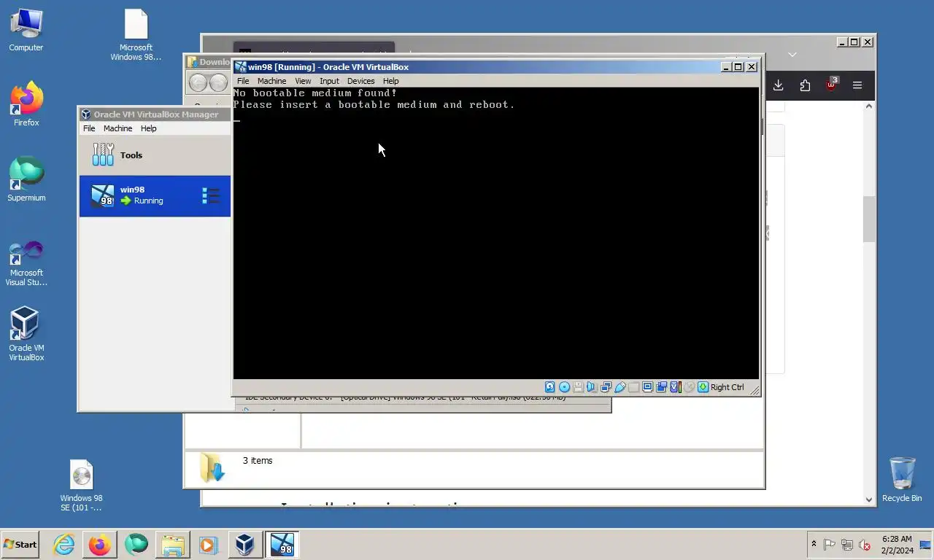
Task: Click the CPU virtualization V icon in VM status bar
Action: (x=675, y=387)
